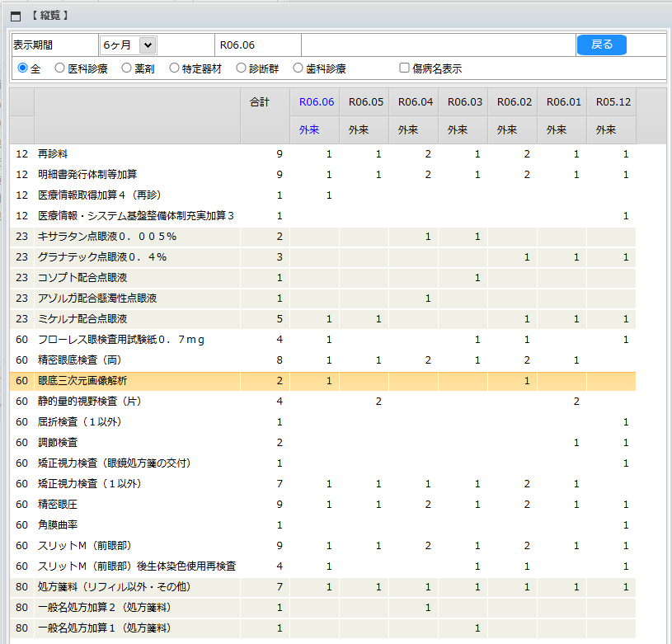Click the R06.02 column header

click(x=515, y=102)
